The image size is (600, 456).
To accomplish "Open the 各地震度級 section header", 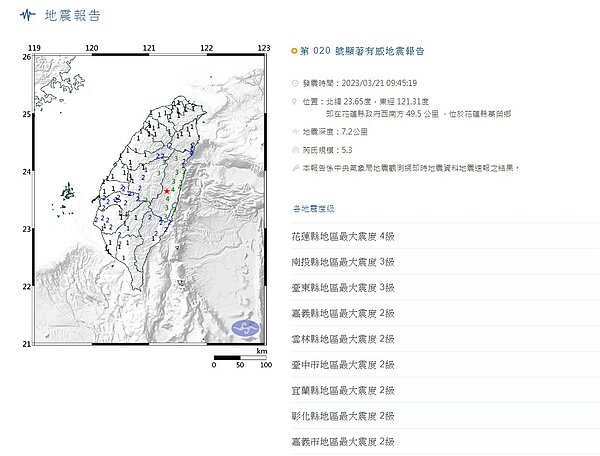I will pyautogui.click(x=313, y=208).
